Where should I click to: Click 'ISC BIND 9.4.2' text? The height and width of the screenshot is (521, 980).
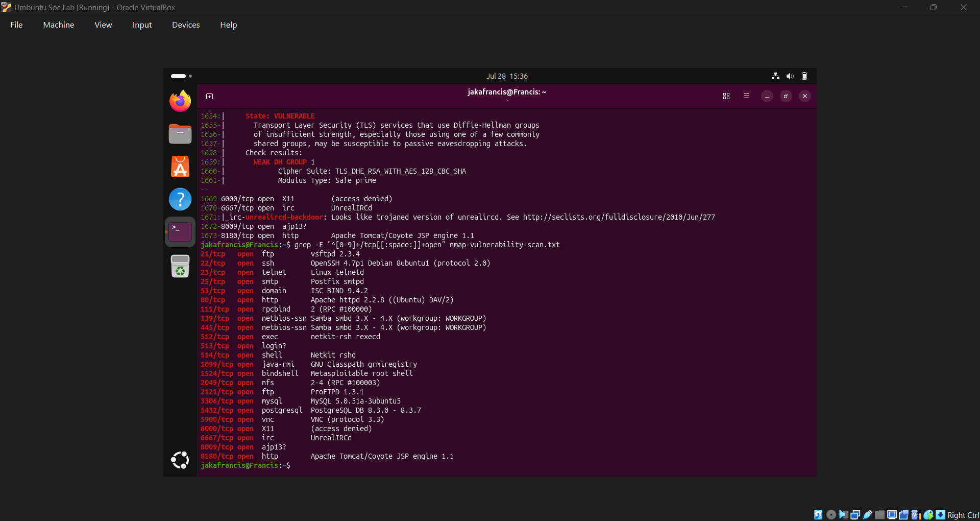tap(339, 291)
